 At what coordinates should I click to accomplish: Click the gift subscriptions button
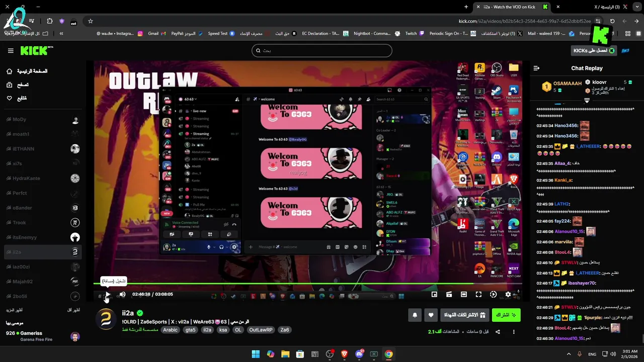click(x=465, y=315)
